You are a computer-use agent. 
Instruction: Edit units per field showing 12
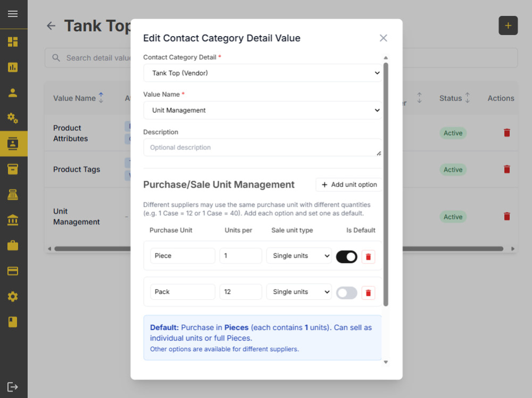click(x=240, y=292)
